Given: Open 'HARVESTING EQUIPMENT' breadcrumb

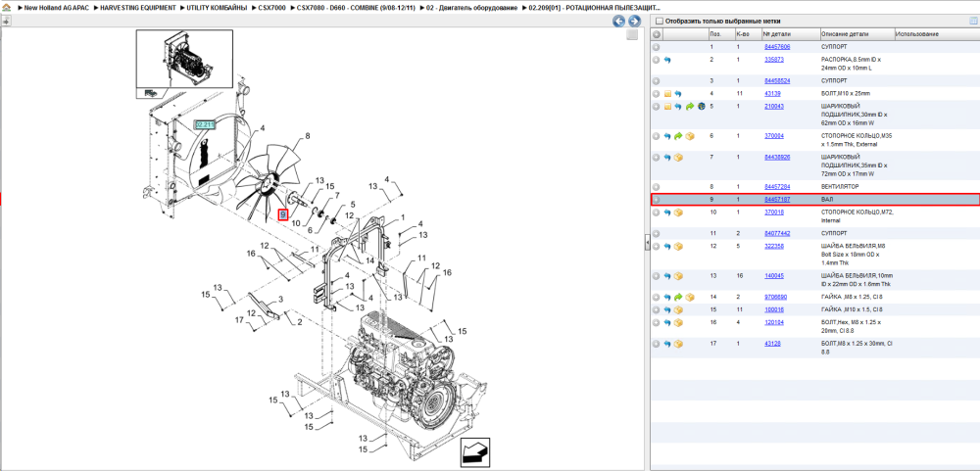Looking at the screenshot, I should (138, 8).
